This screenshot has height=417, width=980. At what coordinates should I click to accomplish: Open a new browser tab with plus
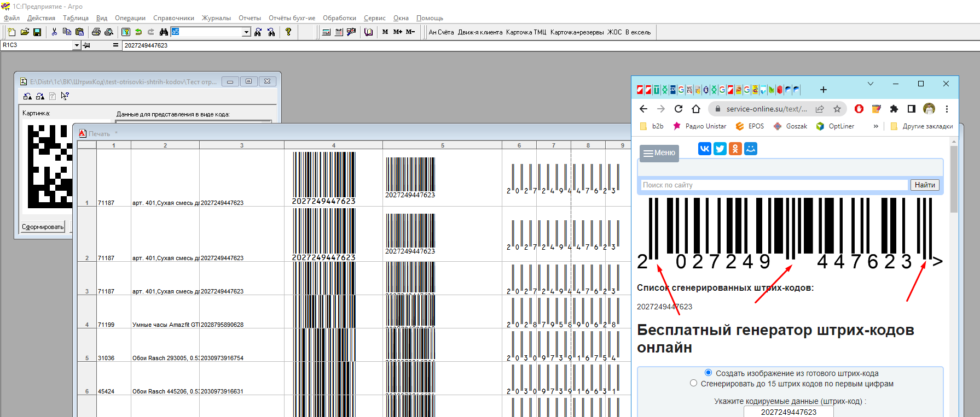[824, 90]
